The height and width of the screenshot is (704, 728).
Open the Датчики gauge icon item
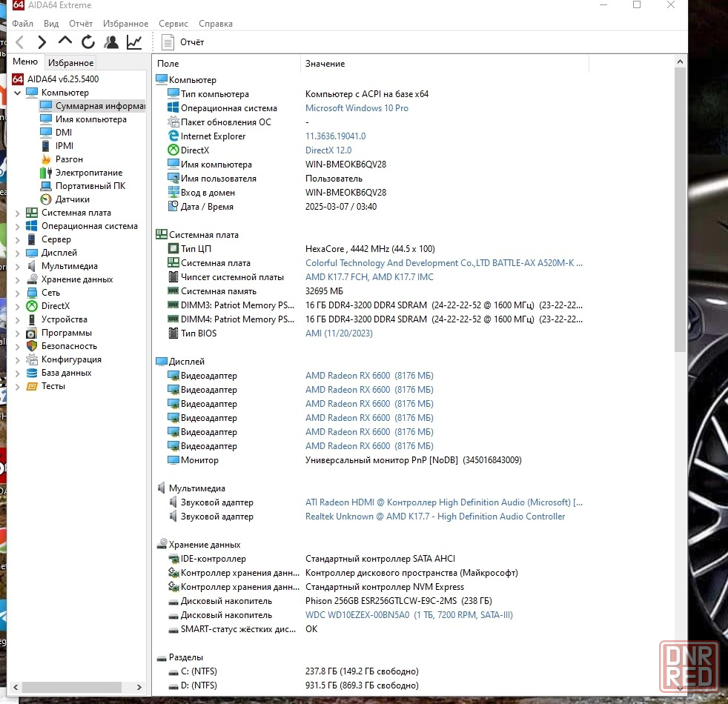[x=46, y=199]
